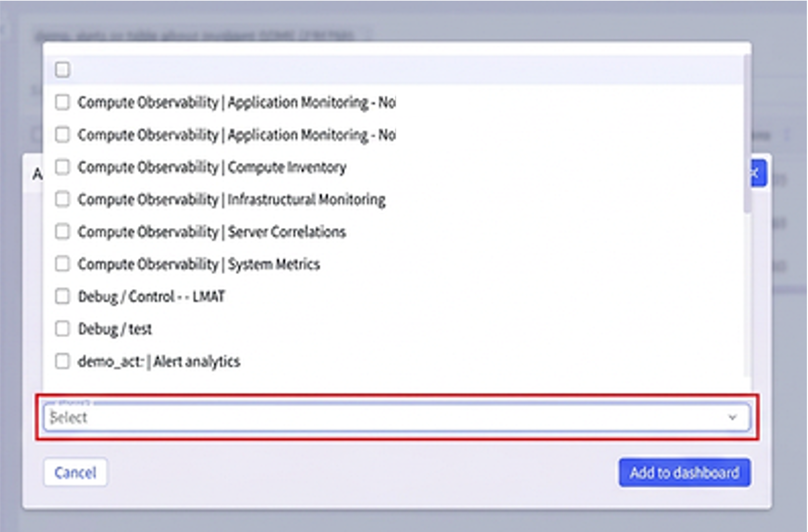Select the 'Compute Observability | Server Correlations' text
Image resolution: width=808 pixels, height=532 pixels.
pos(212,232)
